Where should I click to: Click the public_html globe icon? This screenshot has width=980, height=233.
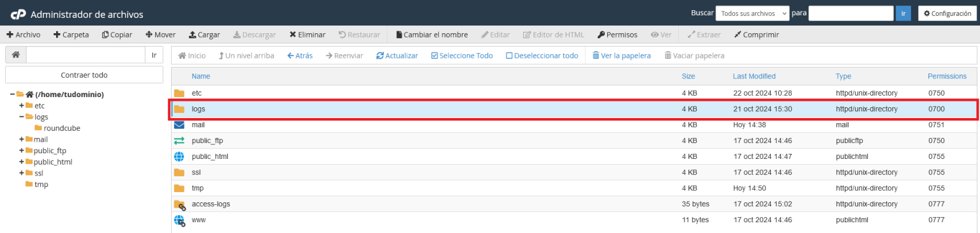point(179,156)
